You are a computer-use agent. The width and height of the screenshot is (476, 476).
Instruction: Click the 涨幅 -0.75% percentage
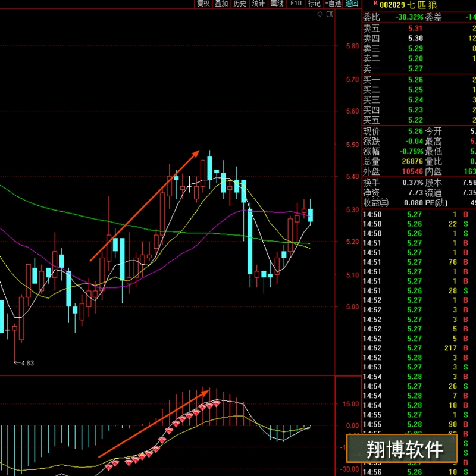(x=411, y=152)
